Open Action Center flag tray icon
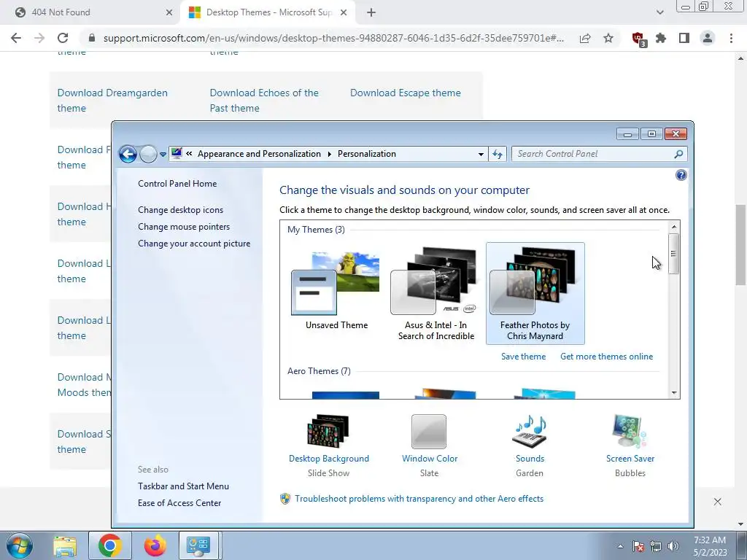Image resolution: width=747 pixels, height=560 pixels. [x=638, y=546]
